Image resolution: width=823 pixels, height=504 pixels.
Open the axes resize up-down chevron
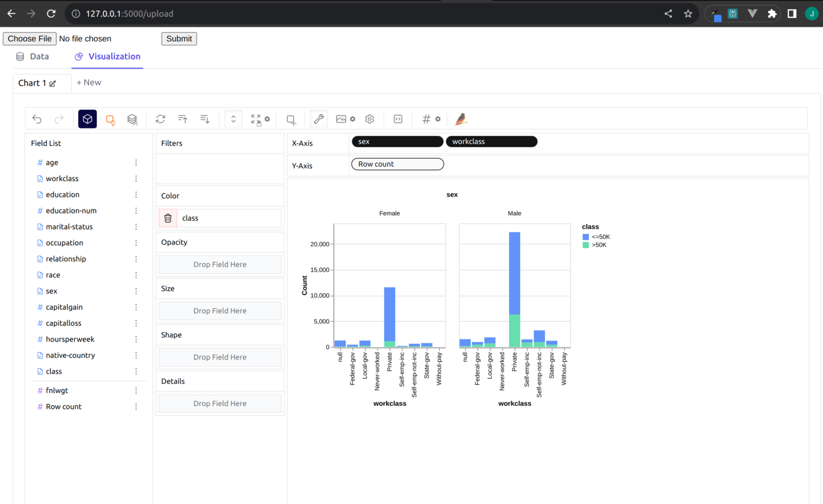pyautogui.click(x=234, y=119)
